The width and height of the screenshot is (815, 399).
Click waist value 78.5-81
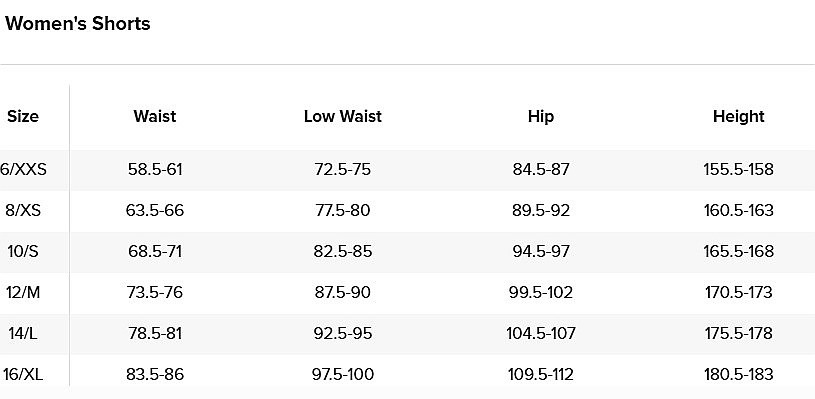[x=155, y=333]
